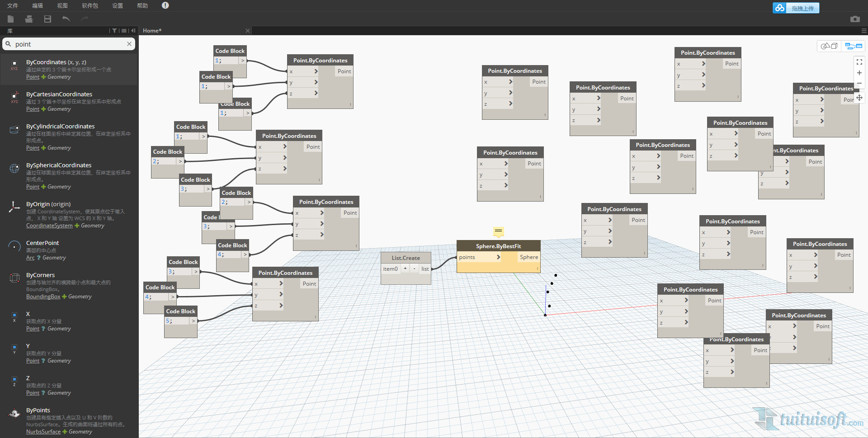
Task: Open the 软件包 menu
Action: click(90, 5)
